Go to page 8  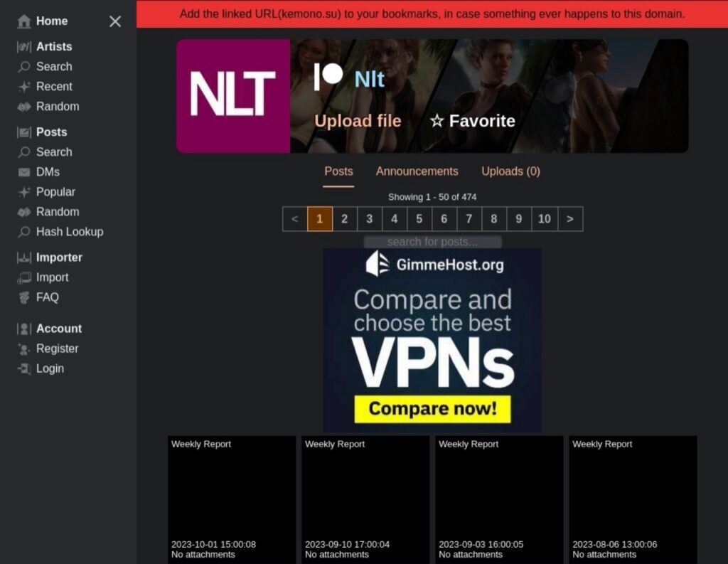[x=494, y=219]
